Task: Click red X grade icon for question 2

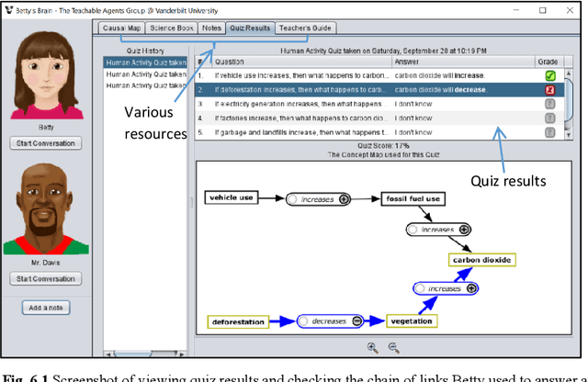Action: coord(549,90)
